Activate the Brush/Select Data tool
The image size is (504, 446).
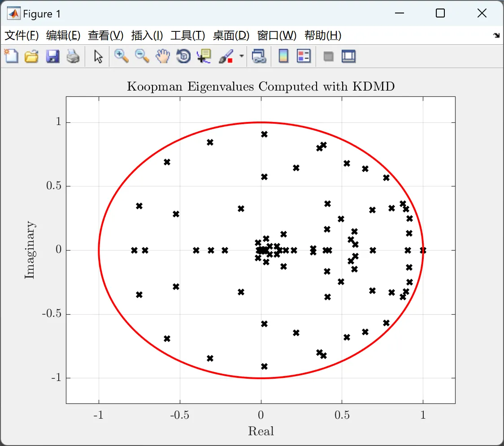click(x=226, y=56)
